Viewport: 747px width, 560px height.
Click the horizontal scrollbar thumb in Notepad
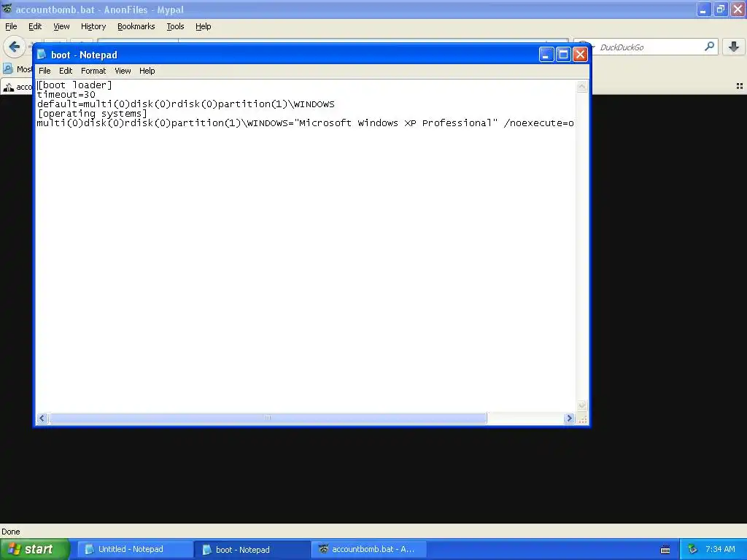point(268,418)
